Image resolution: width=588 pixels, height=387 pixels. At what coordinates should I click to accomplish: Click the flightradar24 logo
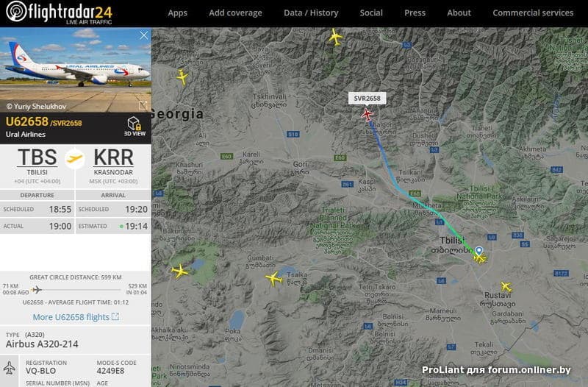[x=60, y=13]
